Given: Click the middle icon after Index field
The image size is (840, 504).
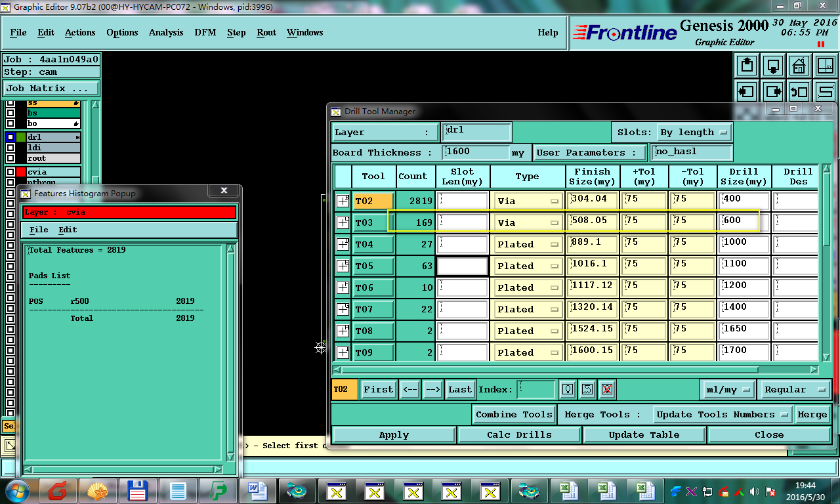Looking at the screenshot, I should tap(587, 389).
